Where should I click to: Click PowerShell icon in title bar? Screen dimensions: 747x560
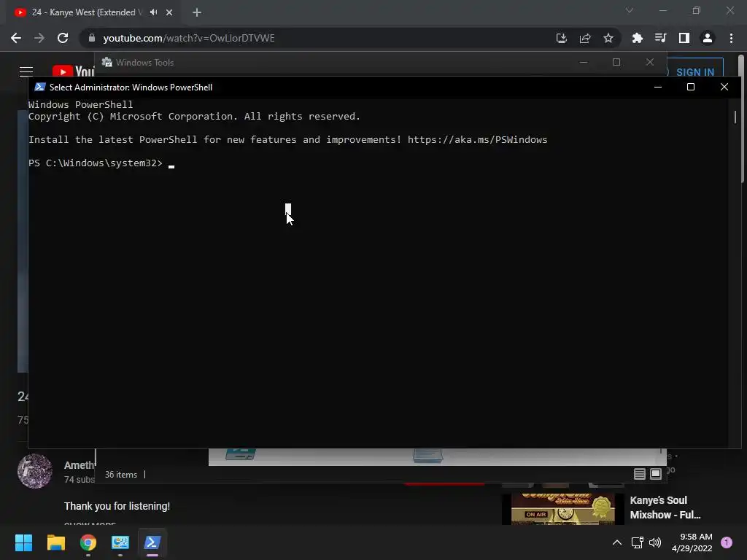point(40,87)
